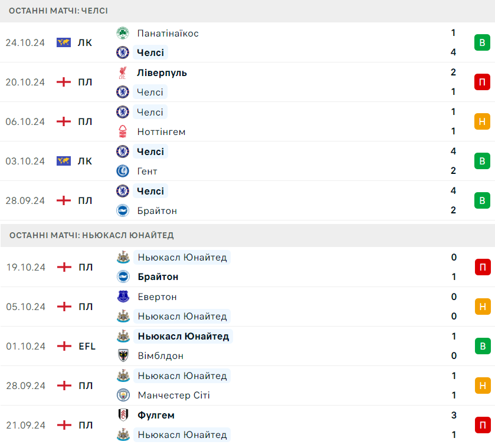
Task: Click the Panathinaikos club crest icon
Action: pyautogui.click(x=123, y=33)
